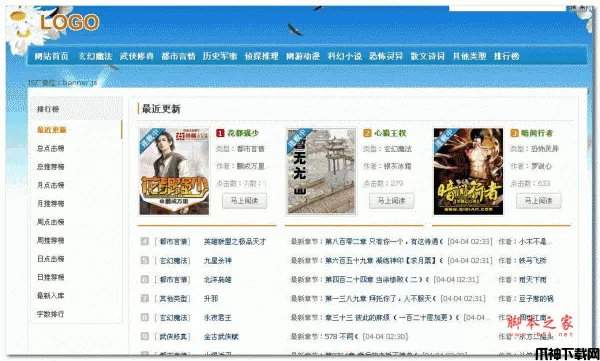The width and height of the screenshot is (600, 361).
Task: Open the rank 1 book cover with young man
Action: click(x=174, y=171)
